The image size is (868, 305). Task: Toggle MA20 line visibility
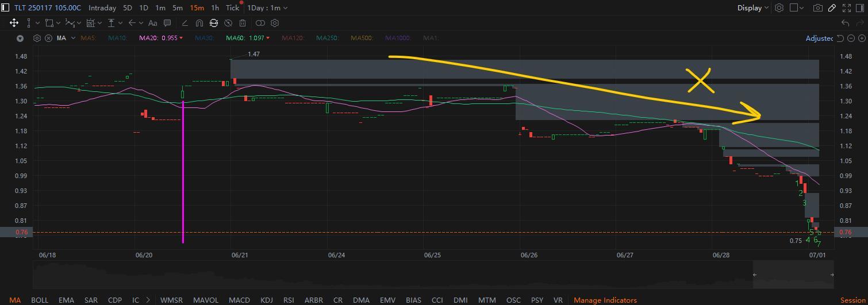pos(161,38)
